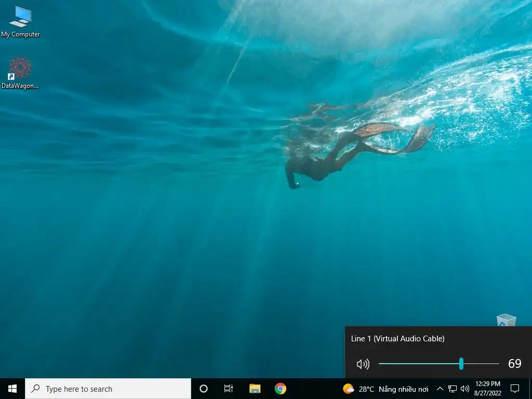Click the volume level value 69
532x399 pixels.
(x=515, y=364)
